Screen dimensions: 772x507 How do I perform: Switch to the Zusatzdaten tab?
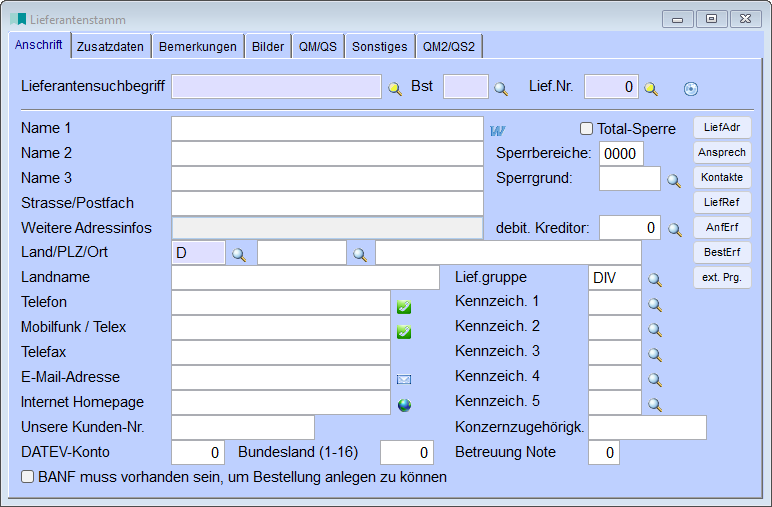pyautogui.click(x=110, y=47)
